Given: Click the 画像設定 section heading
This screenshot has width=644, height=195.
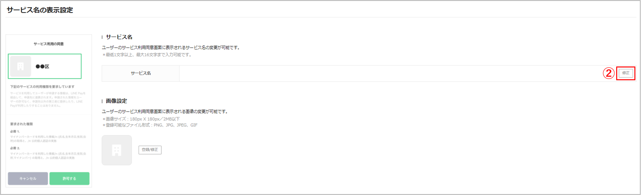Looking at the screenshot, I should click(116, 101).
